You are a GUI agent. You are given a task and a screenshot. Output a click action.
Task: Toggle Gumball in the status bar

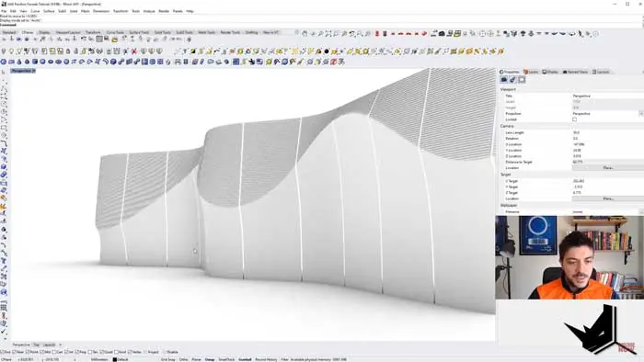245,359
